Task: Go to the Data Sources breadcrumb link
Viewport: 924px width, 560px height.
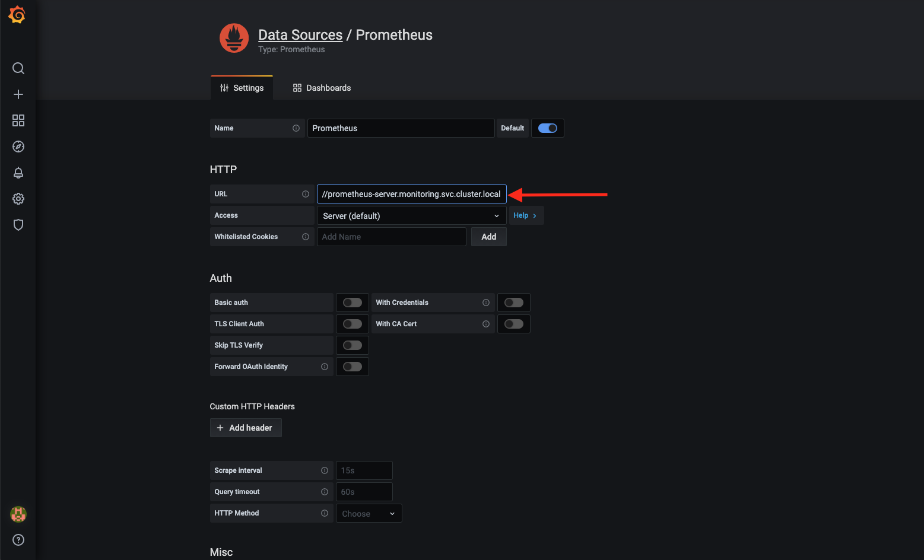Action: pyautogui.click(x=300, y=35)
